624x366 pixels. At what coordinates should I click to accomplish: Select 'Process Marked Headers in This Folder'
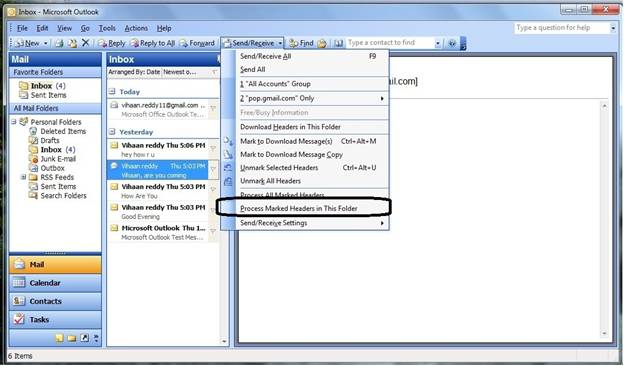(x=298, y=208)
